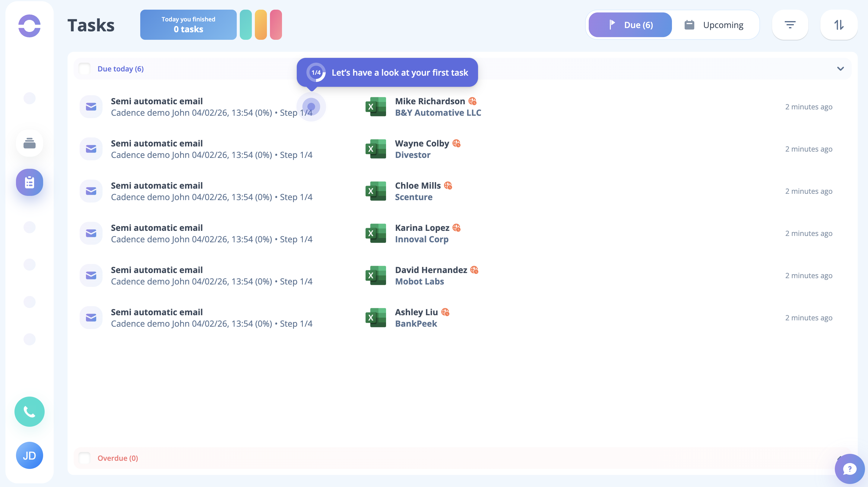Click the filter icon button
This screenshot has width=868, height=487.
point(790,25)
